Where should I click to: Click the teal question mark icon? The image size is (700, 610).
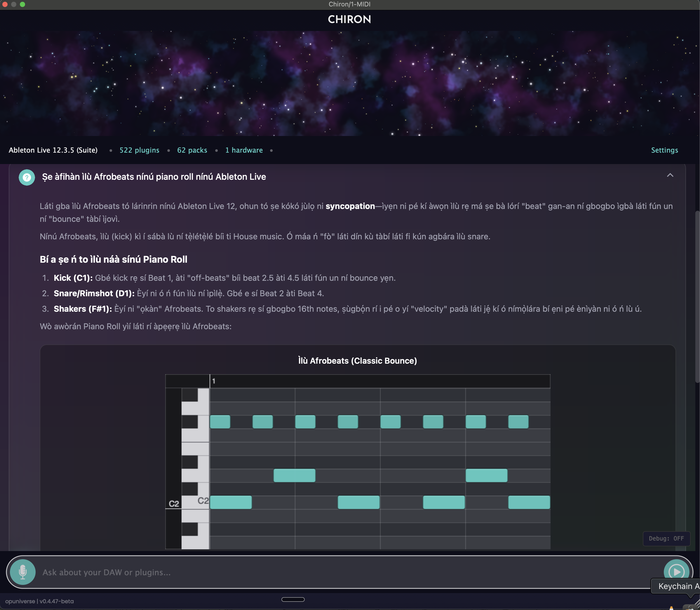(x=27, y=177)
